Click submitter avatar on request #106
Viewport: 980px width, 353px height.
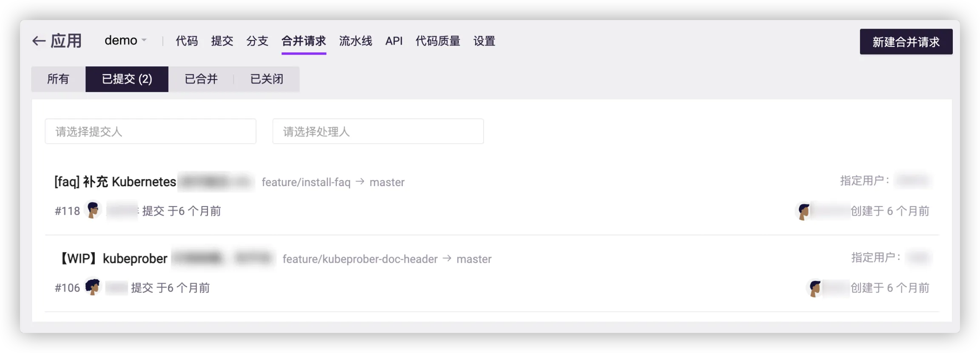[92, 287]
